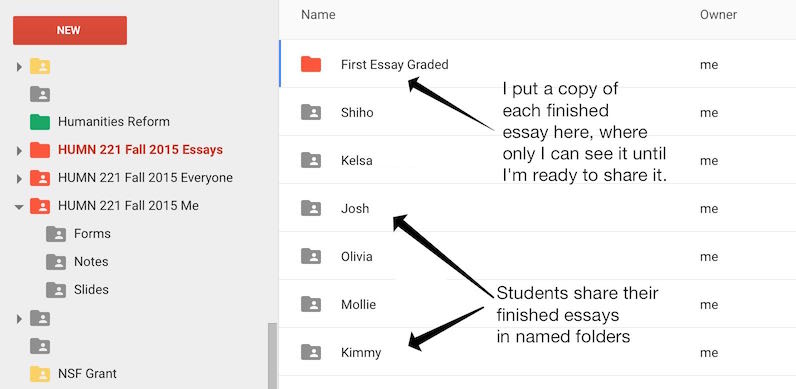Open the Forms subfolder label
The width and height of the screenshot is (796, 389).
(92, 234)
